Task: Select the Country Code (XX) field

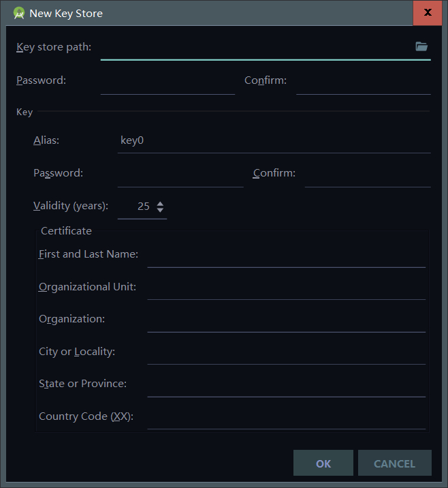Action: click(x=287, y=417)
